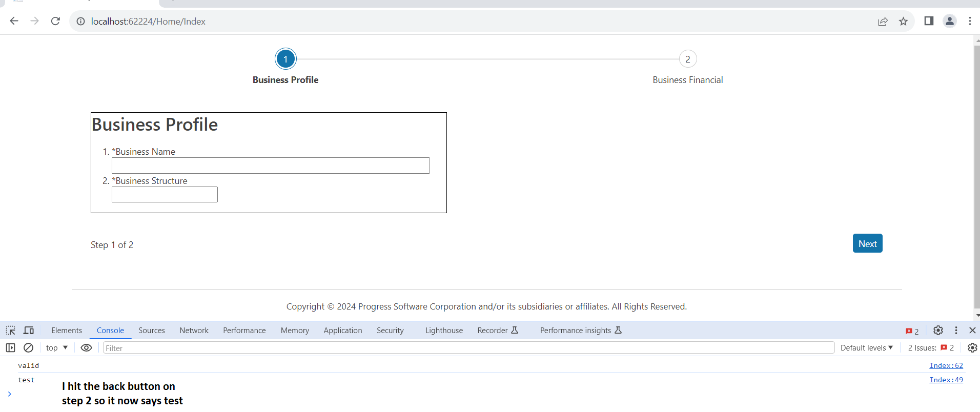Create a live expression with eye icon

[86, 348]
